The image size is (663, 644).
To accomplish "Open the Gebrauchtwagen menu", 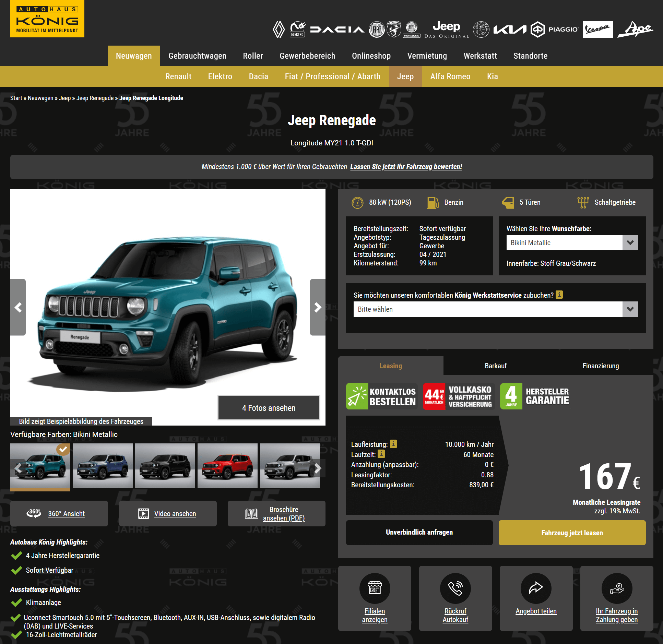I will tap(198, 56).
